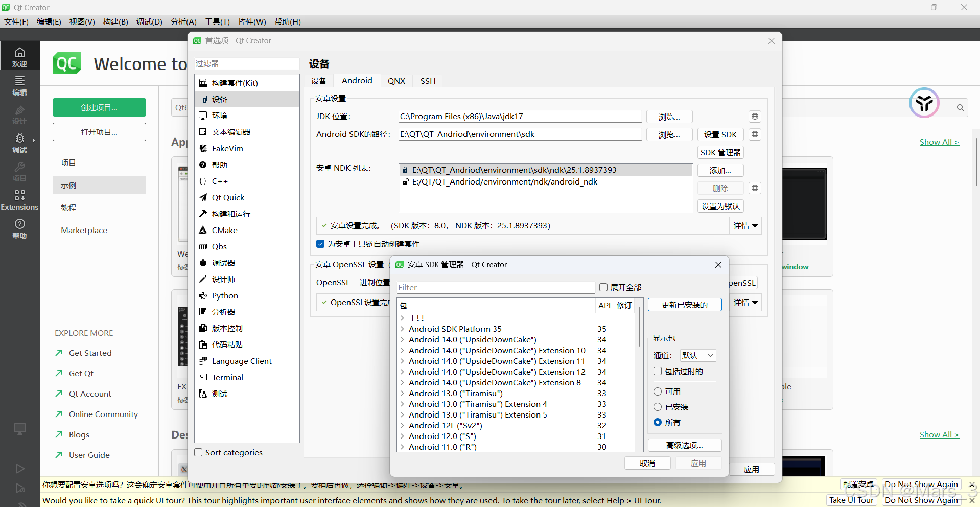This screenshot has height=507, width=980.
Task: Click the kit selector monitor icon
Action: click(20, 429)
